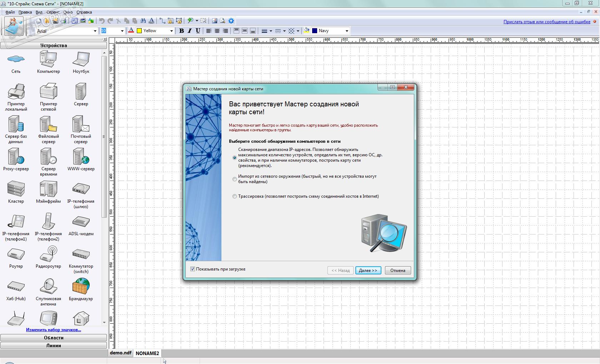Select the Трассировка radio option
The height and width of the screenshot is (364, 600).
coord(235,196)
